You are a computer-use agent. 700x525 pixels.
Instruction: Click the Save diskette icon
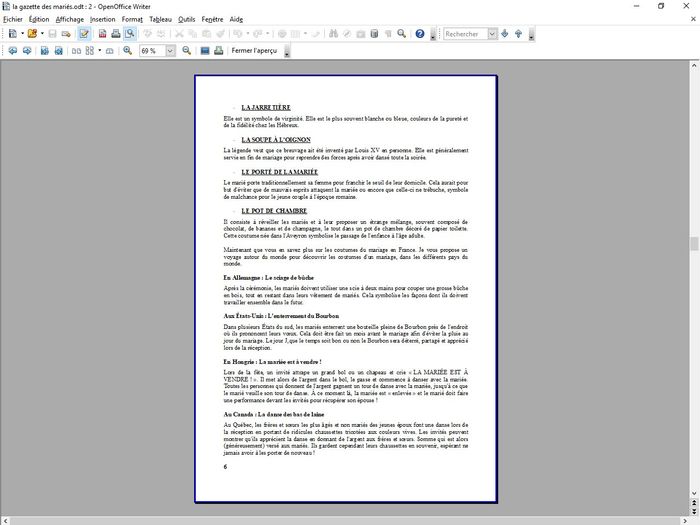tap(53, 33)
